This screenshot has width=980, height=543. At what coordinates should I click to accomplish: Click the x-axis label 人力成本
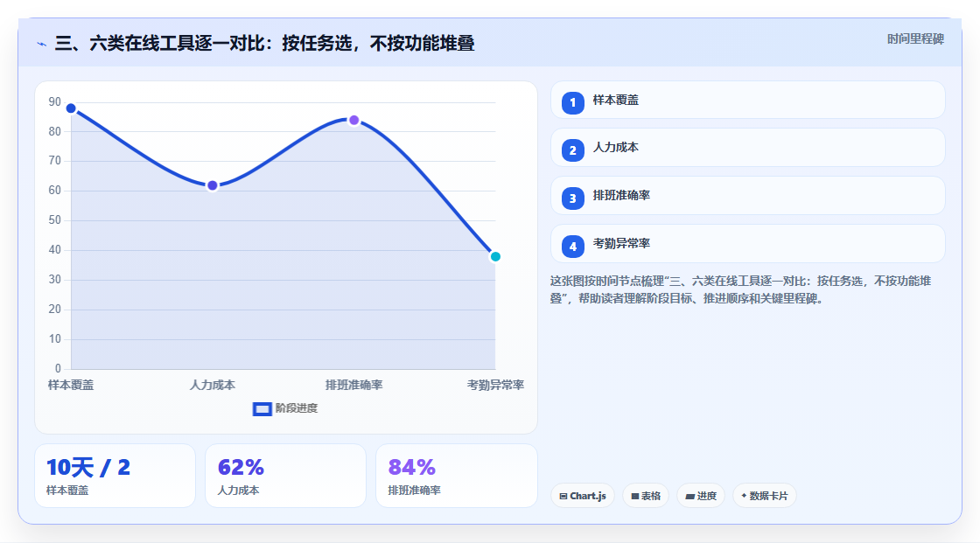click(x=213, y=385)
